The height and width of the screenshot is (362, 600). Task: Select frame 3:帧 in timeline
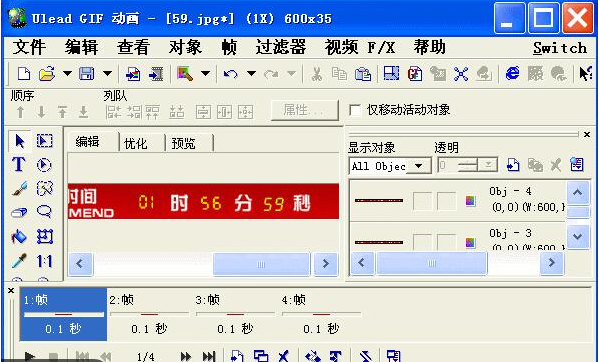(235, 315)
